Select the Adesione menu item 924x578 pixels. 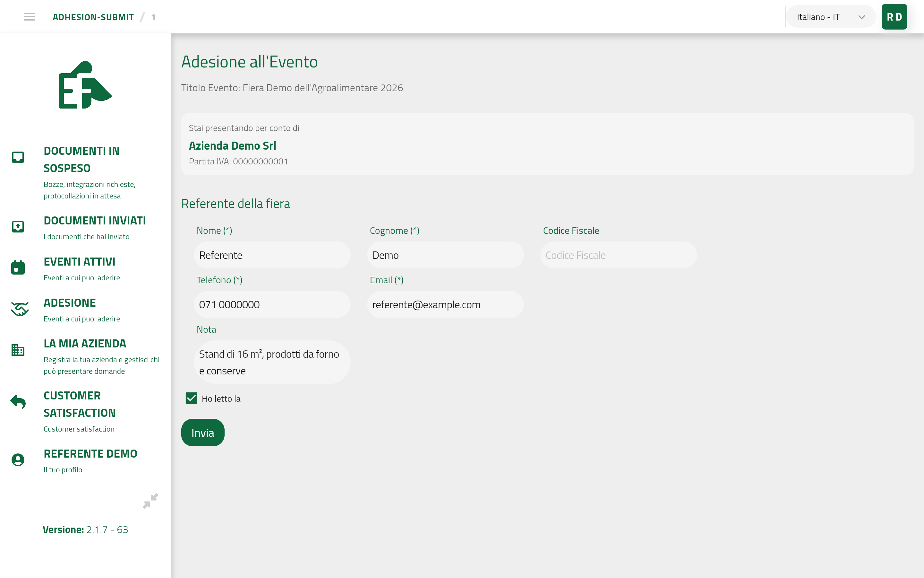tap(70, 303)
